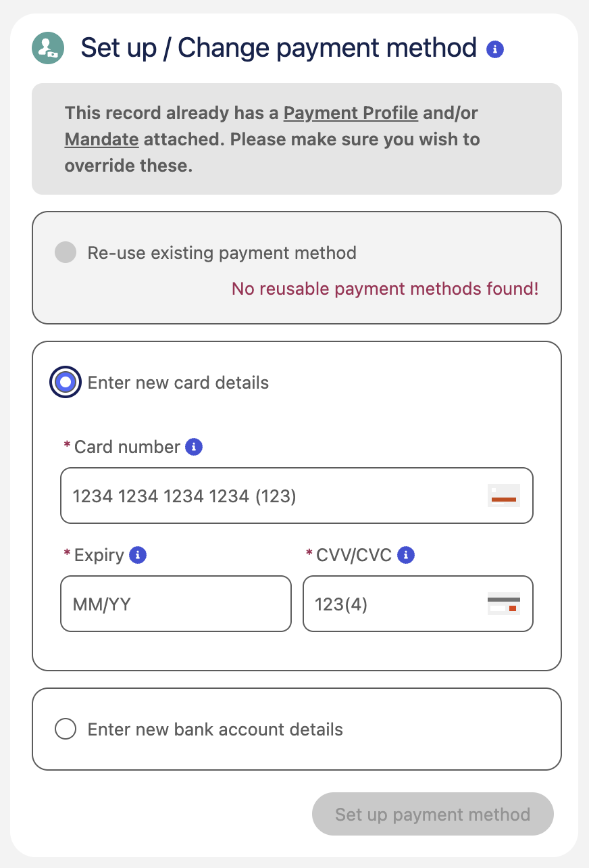Screen dimensions: 589x868
Task: Select Re-use existing payment method radio
Action: (66, 254)
